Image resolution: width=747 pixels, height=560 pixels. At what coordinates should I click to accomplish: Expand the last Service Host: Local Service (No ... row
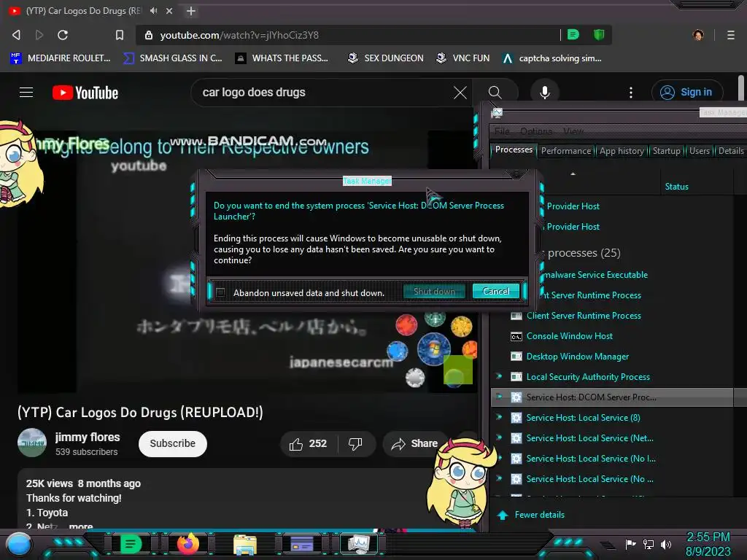pos(499,479)
